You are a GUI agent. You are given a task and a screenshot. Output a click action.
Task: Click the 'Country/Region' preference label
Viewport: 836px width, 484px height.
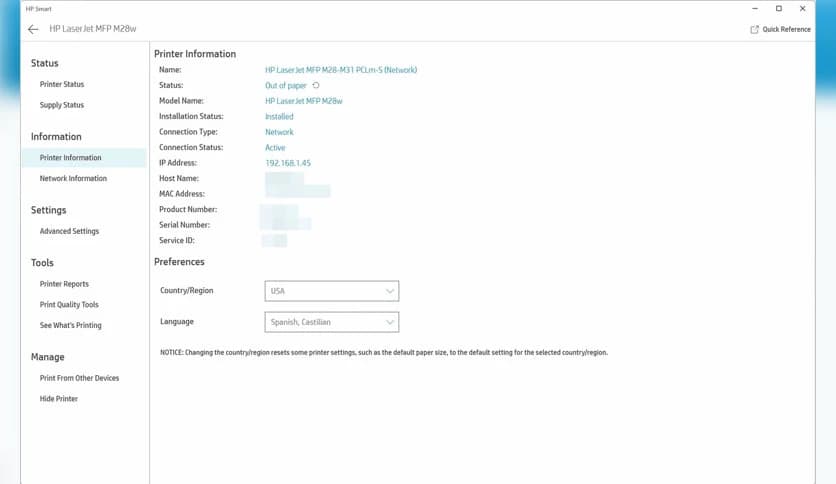click(x=187, y=291)
